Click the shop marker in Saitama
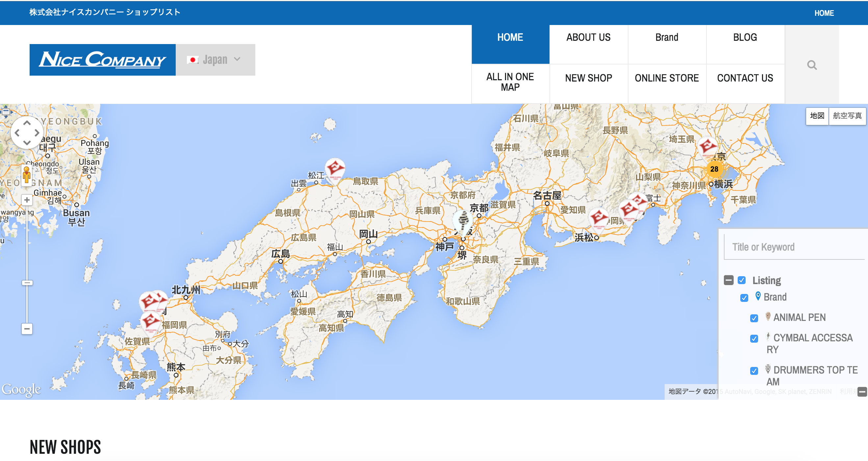 [x=707, y=148]
